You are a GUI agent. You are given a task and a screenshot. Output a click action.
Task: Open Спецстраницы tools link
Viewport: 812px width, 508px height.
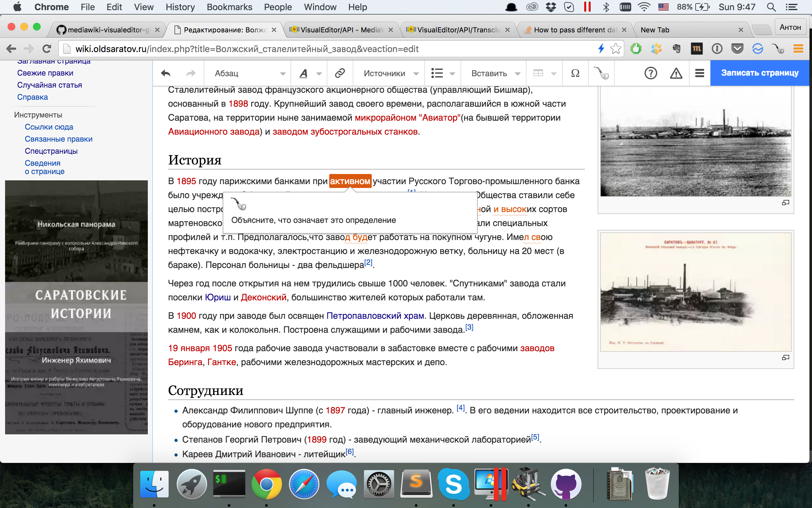pyautogui.click(x=51, y=151)
